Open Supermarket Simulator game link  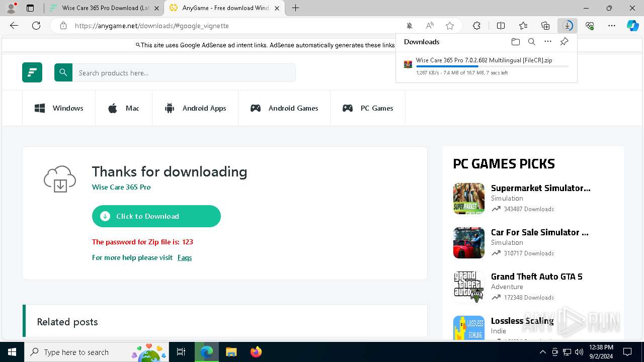tap(541, 188)
